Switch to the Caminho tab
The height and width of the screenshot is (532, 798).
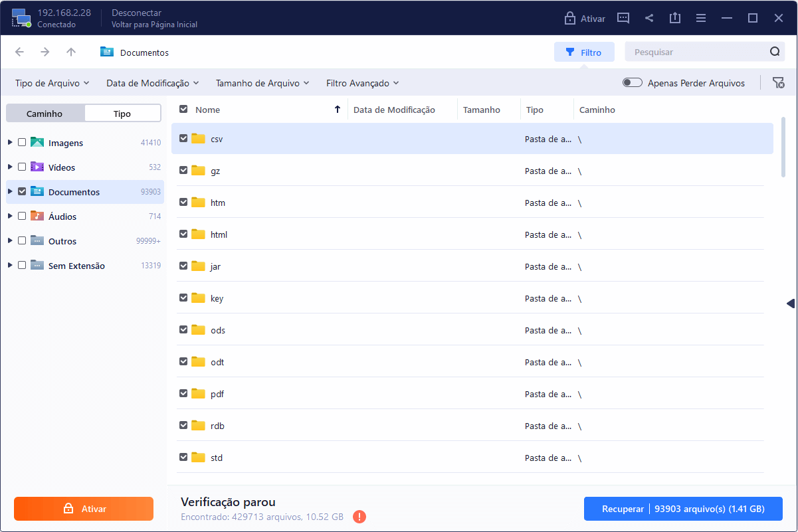point(45,114)
